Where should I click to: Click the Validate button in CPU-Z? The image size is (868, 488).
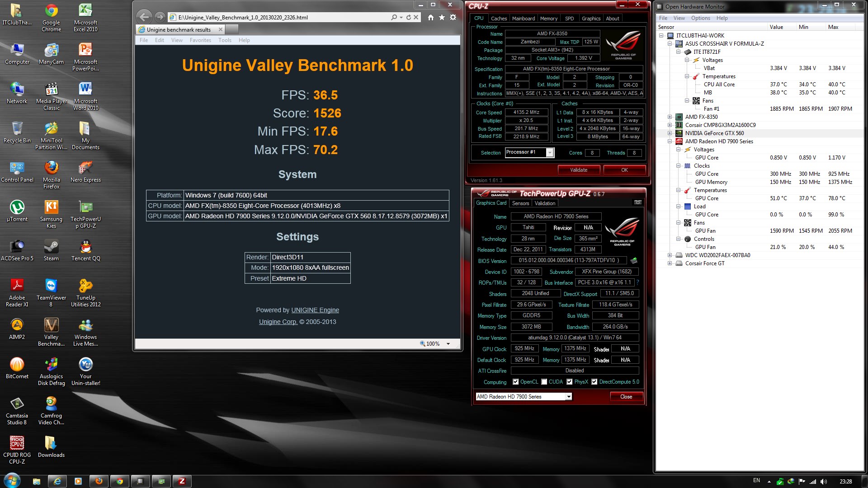click(579, 170)
